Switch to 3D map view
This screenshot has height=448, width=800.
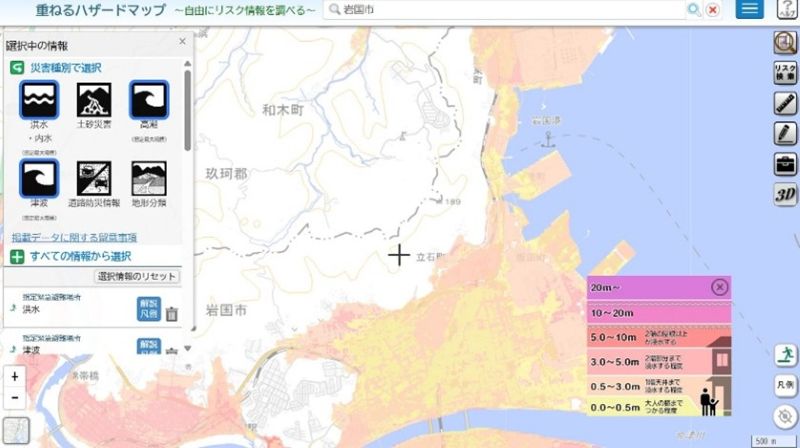pos(785,195)
